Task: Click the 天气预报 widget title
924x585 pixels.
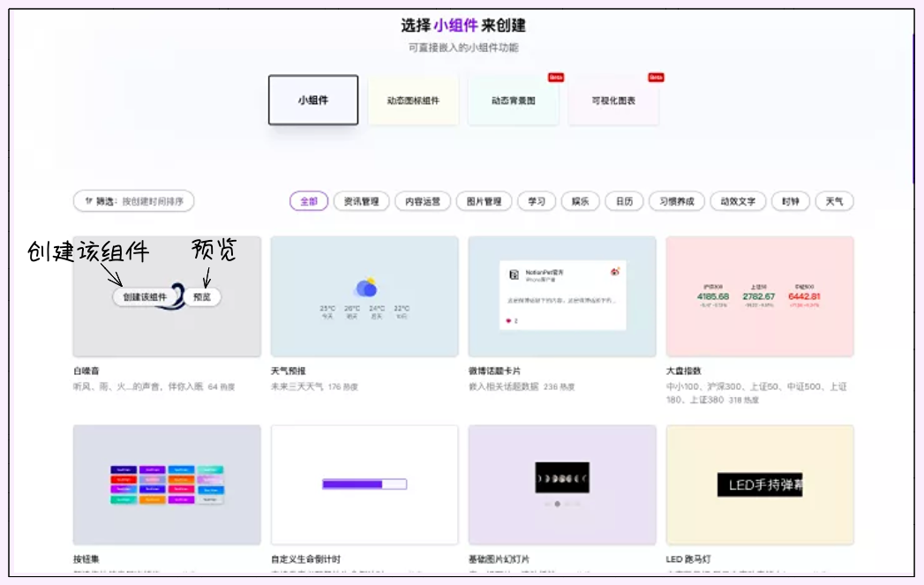Action: 289,371
